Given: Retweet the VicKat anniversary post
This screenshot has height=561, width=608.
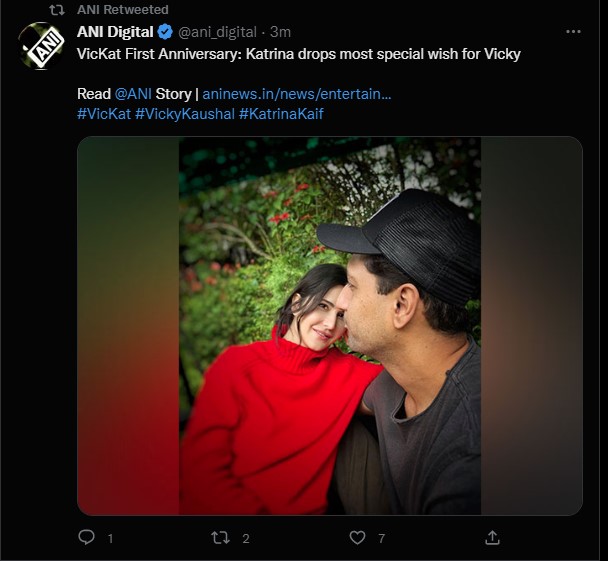Looking at the screenshot, I should click(x=221, y=538).
